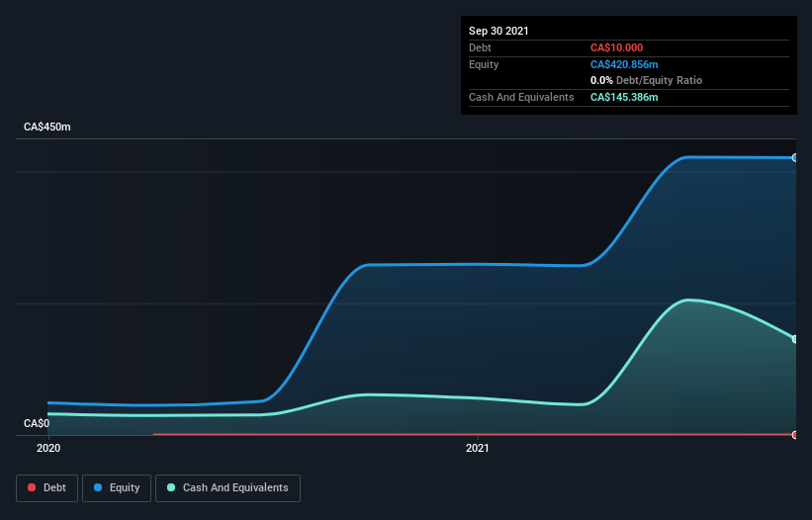Click the red Debt legend dot
Viewport: 812px width, 520px height.
pos(32,487)
